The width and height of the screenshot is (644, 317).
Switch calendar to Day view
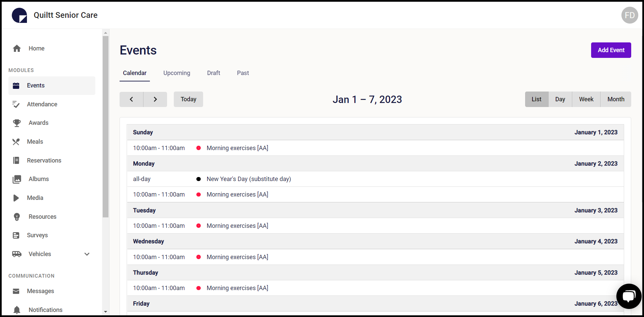[x=560, y=99]
